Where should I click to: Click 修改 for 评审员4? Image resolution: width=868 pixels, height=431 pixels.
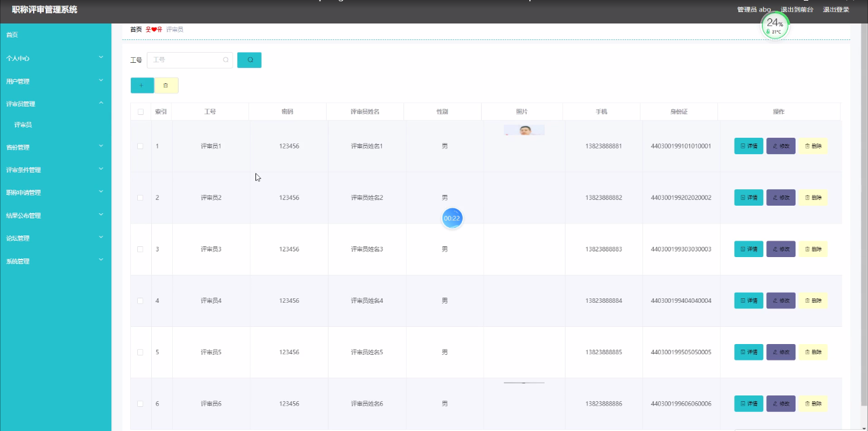[780, 300]
